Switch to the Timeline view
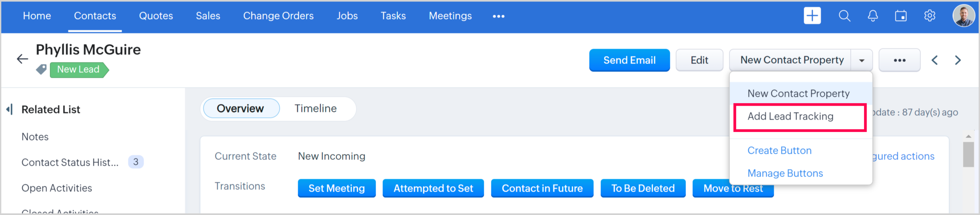980x215 pixels. point(315,109)
